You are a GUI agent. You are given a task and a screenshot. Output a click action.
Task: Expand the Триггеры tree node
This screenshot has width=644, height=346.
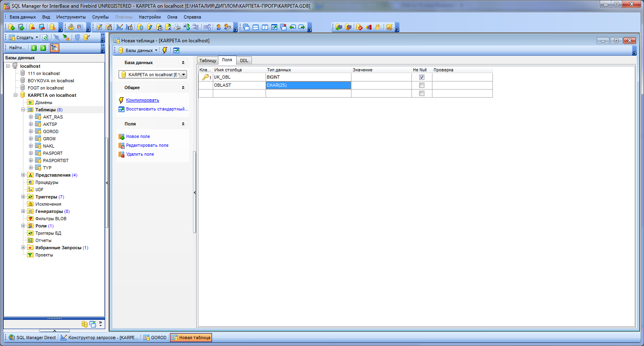click(23, 197)
